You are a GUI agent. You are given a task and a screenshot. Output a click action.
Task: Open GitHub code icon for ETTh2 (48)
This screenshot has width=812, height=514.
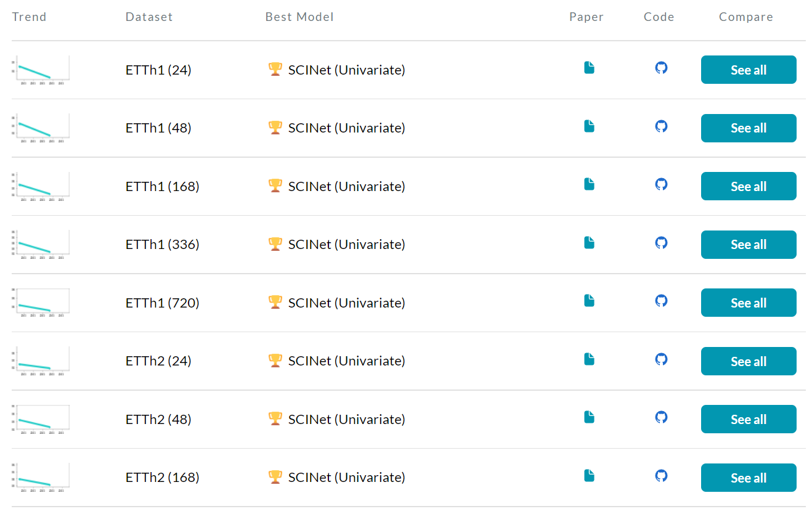pos(661,417)
